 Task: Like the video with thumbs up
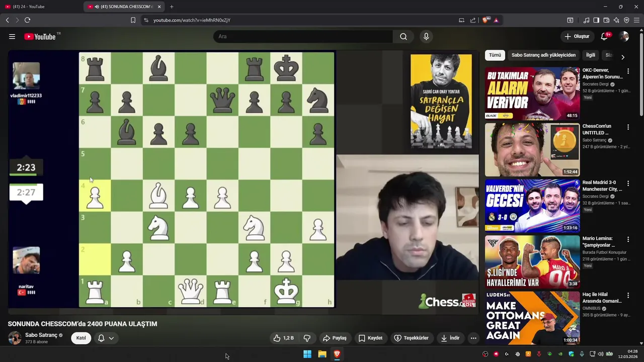point(283,338)
